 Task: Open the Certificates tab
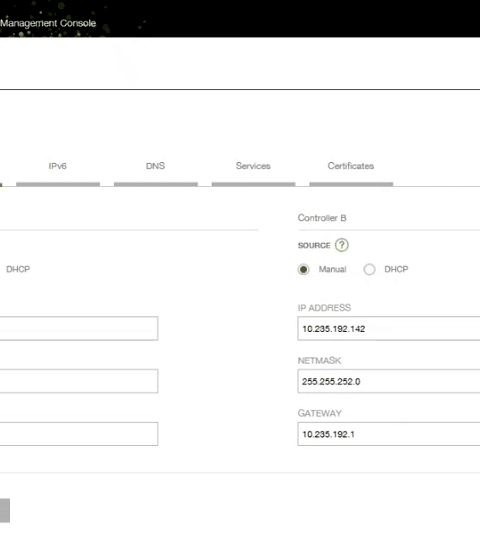pos(351,166)
